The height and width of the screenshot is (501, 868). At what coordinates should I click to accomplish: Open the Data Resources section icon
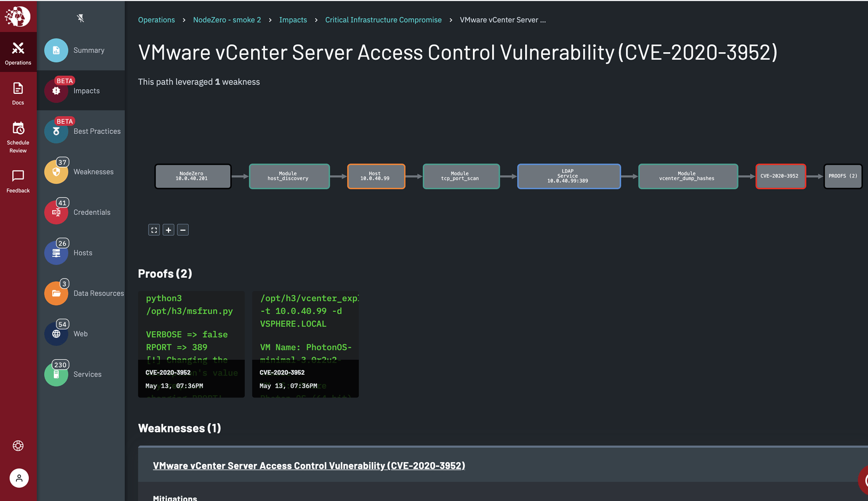click(57, 293)
